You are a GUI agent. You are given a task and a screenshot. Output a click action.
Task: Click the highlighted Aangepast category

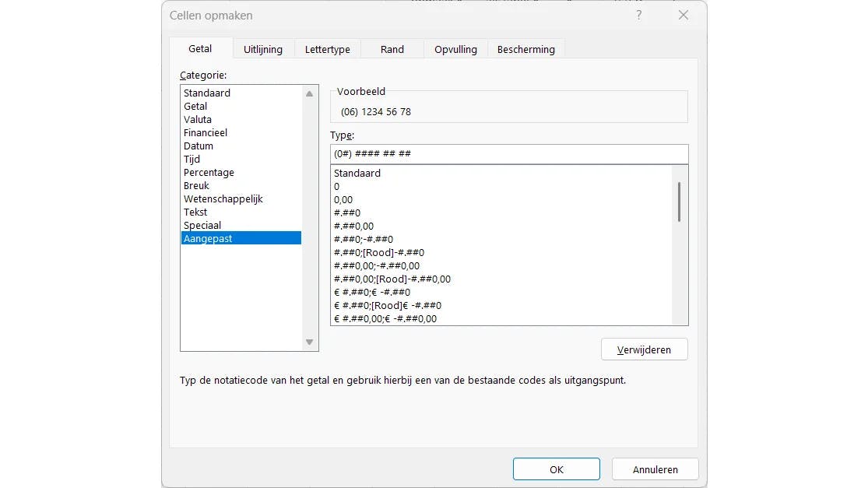[241, 238]
